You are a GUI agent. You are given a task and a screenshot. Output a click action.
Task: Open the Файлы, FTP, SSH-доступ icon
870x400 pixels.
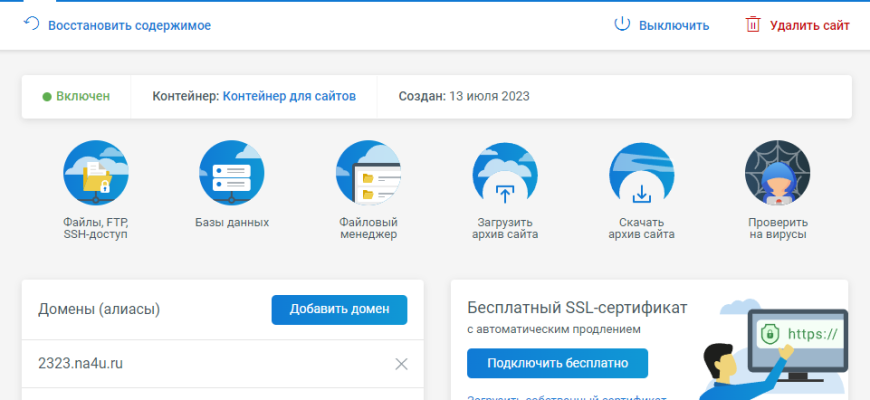tap(95, 173)
